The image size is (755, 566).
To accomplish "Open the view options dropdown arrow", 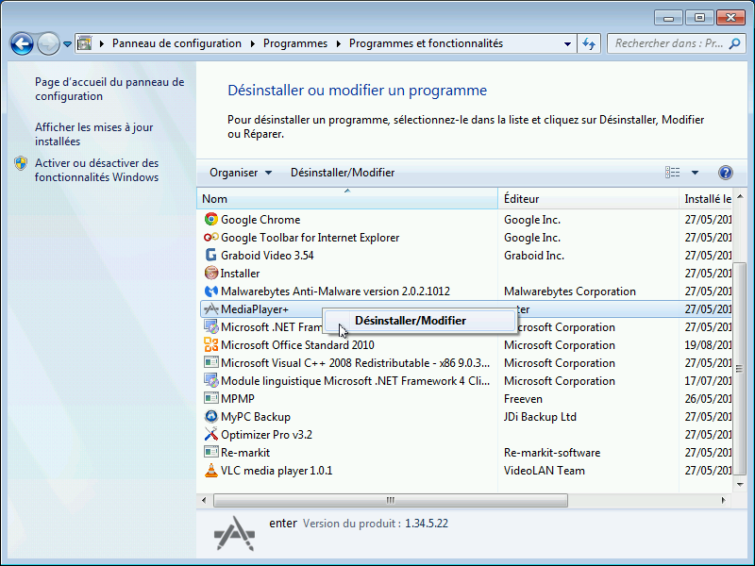I will pyautogui.click(x=695, y=172).
